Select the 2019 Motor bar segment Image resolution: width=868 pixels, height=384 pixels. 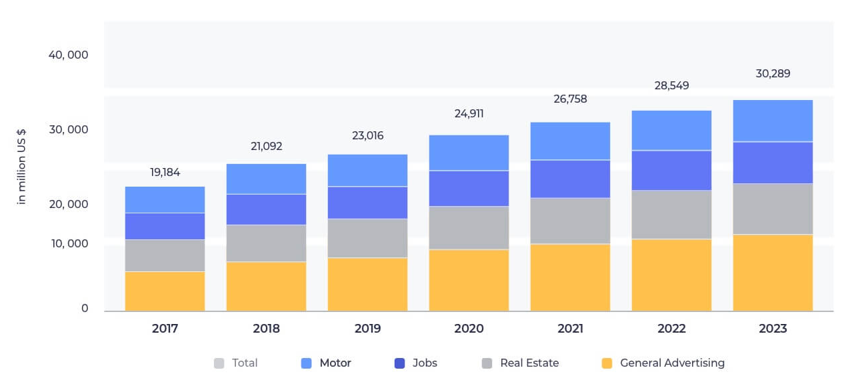[367, 170]
